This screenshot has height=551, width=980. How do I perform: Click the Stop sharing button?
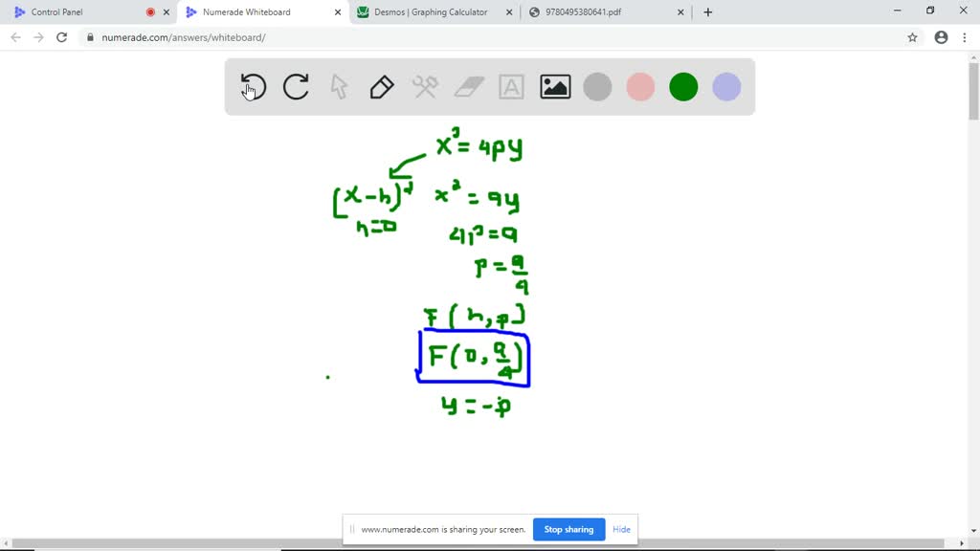[568, 529]
